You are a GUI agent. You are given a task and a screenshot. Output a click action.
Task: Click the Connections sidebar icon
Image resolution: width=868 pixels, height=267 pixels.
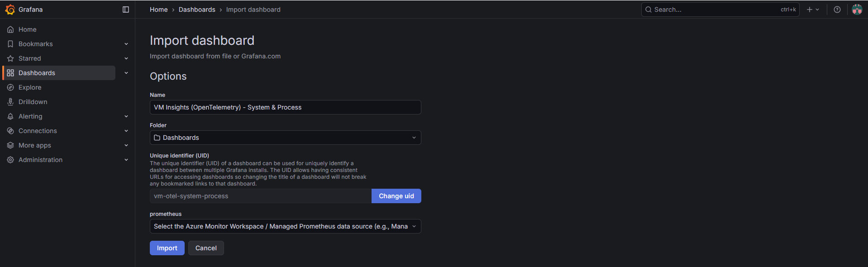point(10,131)
